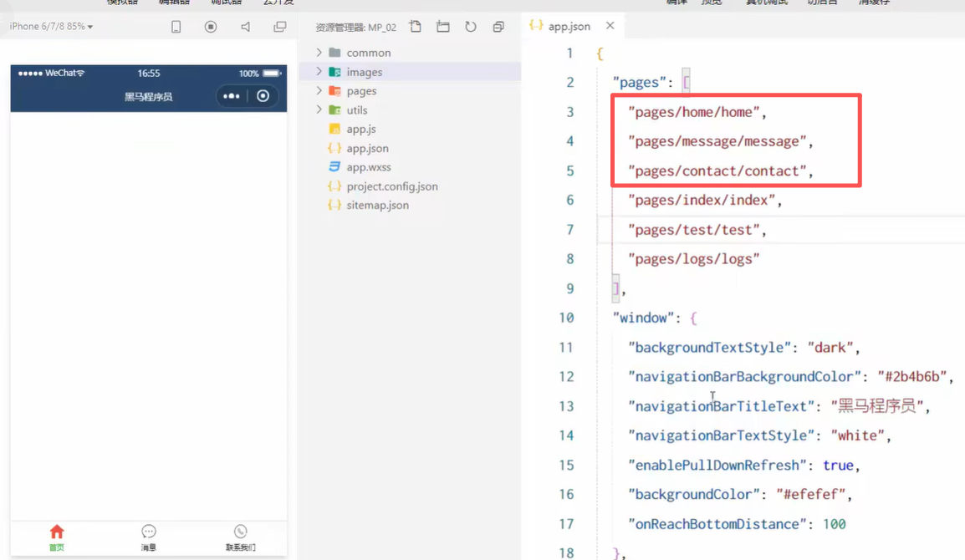Image resolution: width=965 pixels, height=560 pixels.
Task: Click the "window" key on line 10
Action: pyautogui.click(x=642, y=318)
